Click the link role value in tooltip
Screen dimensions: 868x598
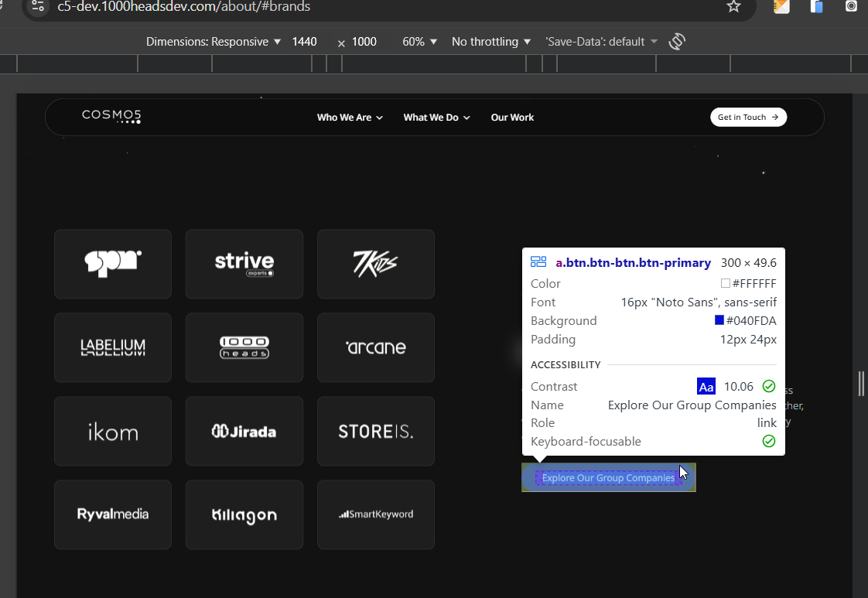coord(767,423)
